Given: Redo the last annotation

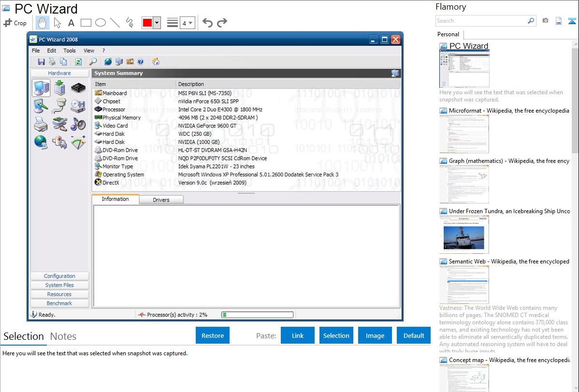Looking at the screenshot, I should click(222, 23).
